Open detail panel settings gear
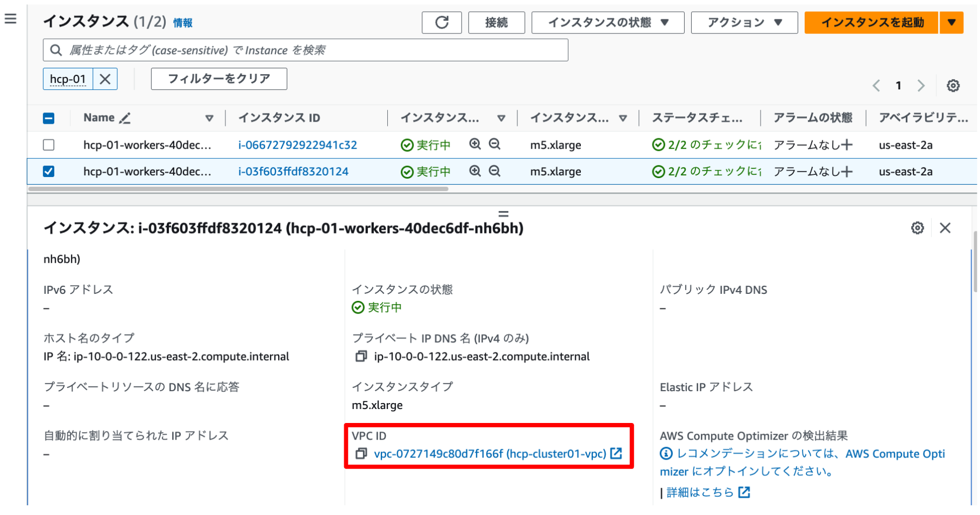 point(918,228)
